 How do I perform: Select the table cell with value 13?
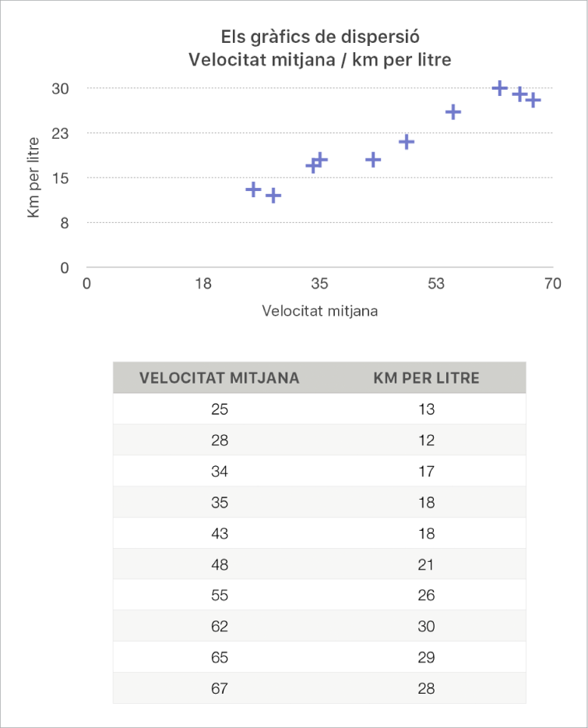pyautogui.click(x=426, y=409)
